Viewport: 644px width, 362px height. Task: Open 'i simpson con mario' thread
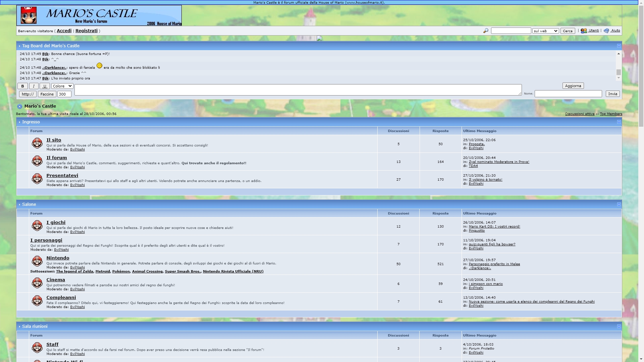pyautogui.click(x=486, y=284)
